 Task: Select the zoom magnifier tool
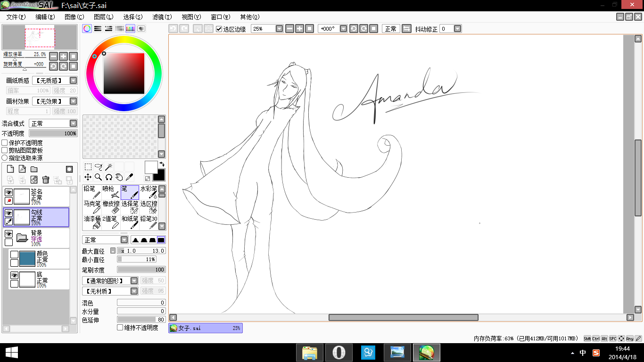[x=99, y=177]
